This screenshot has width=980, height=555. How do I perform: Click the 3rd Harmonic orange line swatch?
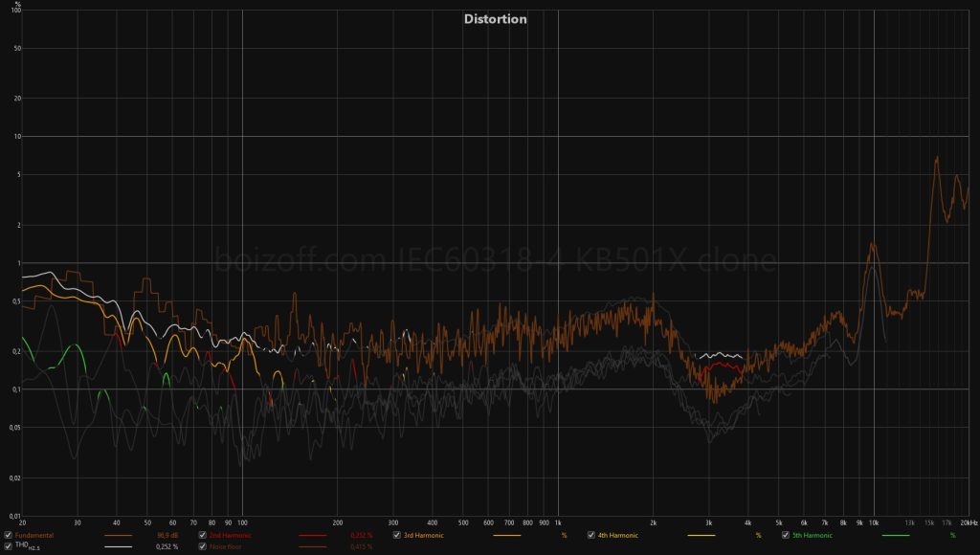[507, 536]
